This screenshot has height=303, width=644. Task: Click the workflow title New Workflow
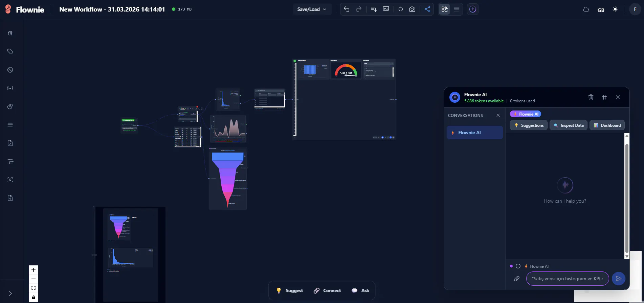tap(112, 9)
